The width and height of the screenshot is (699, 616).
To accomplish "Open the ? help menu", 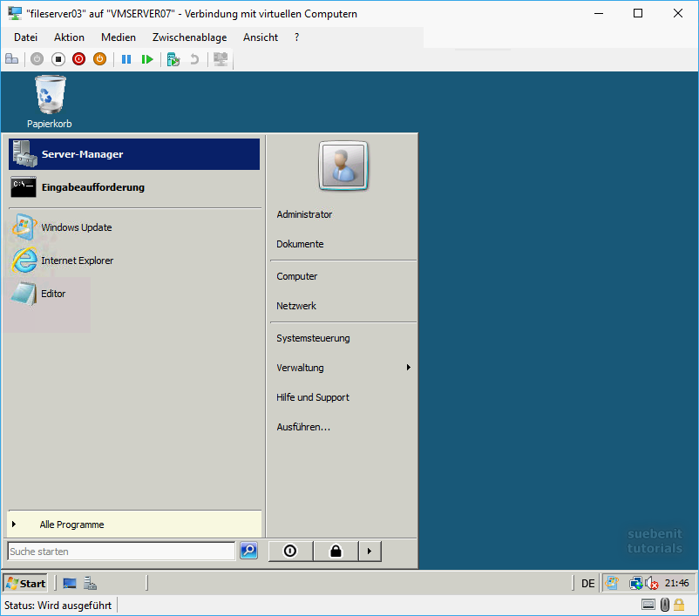I will click(297, 37).
